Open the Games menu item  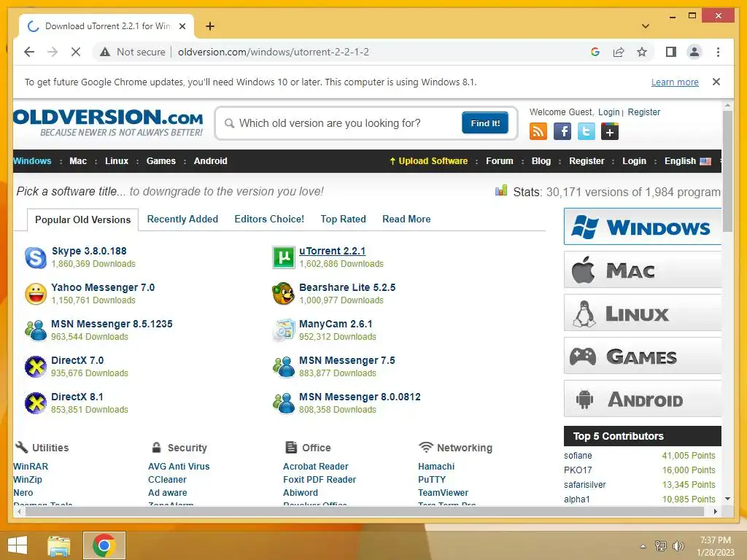coord(161,161)
